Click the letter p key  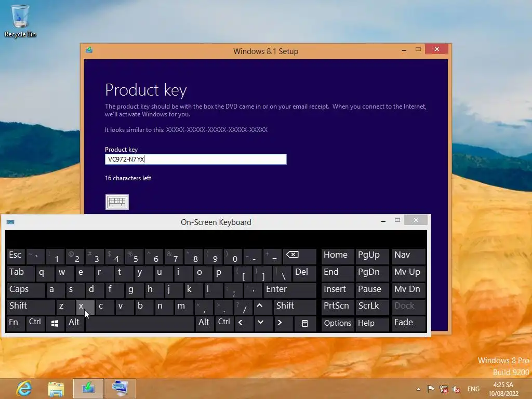[x=222, y=273]
